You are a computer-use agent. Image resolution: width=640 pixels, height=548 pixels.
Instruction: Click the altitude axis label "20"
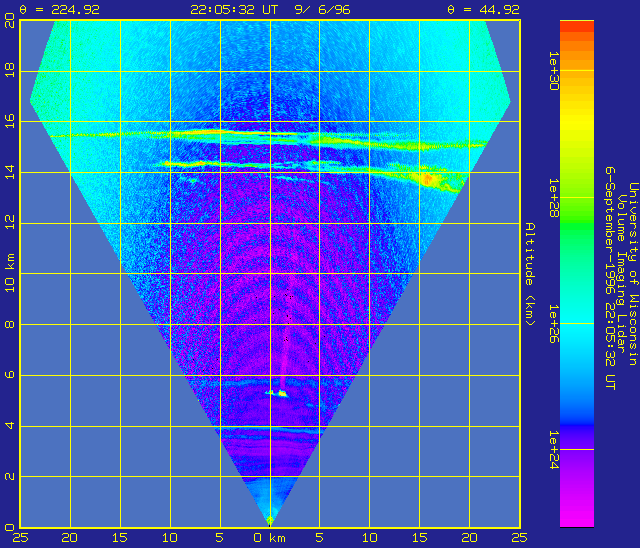click(x=10, y=20)
